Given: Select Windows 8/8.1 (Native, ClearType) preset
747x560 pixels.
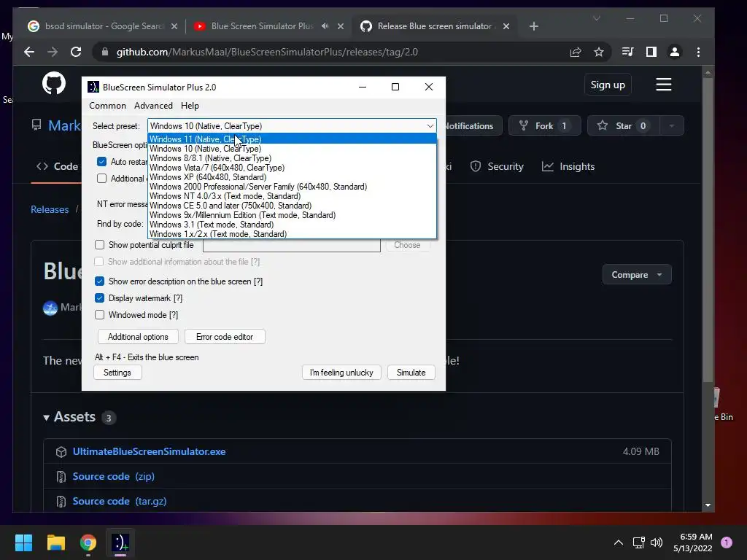Looking at the screenshot, I should click(292, 158).
